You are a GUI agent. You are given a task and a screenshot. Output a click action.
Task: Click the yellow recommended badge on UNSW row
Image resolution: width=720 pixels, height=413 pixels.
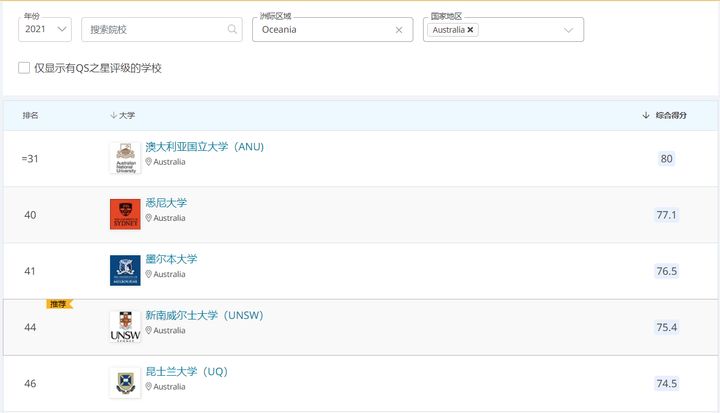pyautogui.click(x=60, y=304)
